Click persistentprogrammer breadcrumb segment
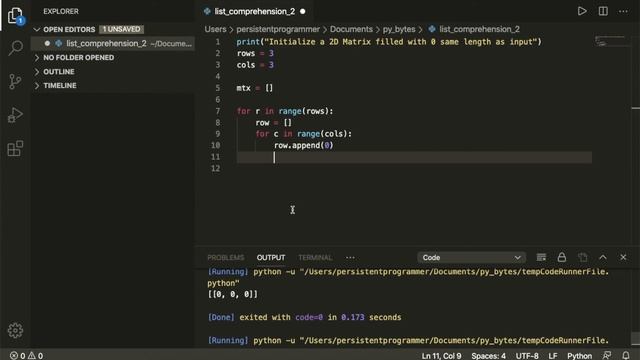This screenshot has width=640, height=360. coord(278,29)
